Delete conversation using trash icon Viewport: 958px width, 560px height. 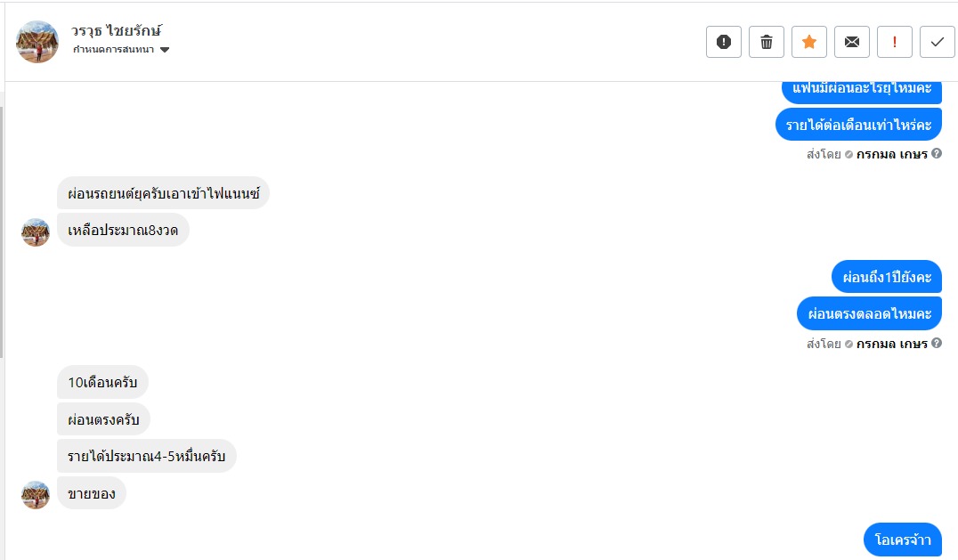coord(767,42)
